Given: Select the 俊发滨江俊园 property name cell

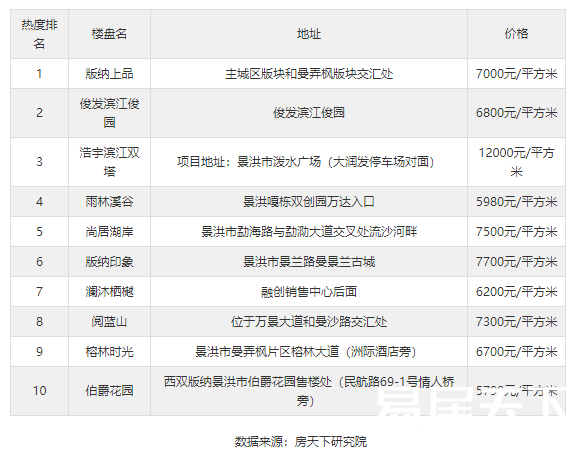Looking at the screenshot, I should tap(109, 113).
